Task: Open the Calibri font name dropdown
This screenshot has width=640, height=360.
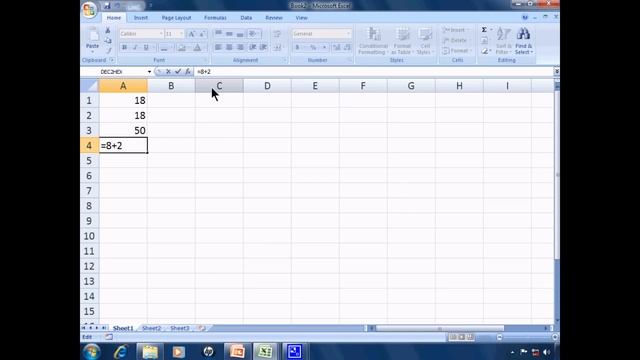Action: [161, 34]
